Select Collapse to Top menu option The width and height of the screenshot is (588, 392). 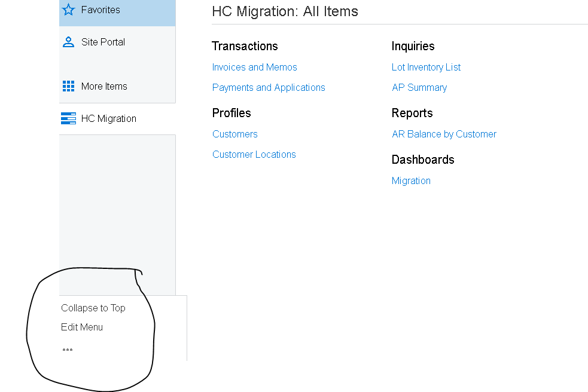[x=93, y=308]
